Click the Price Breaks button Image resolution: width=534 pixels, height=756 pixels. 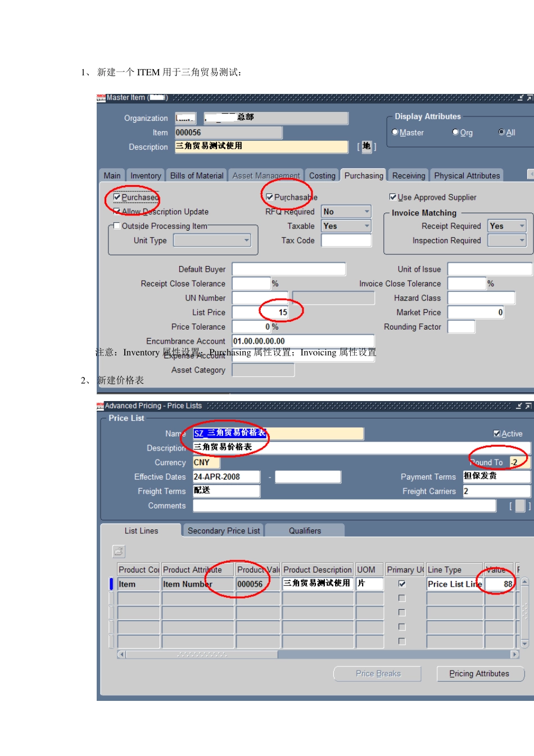tap(378, 673)
